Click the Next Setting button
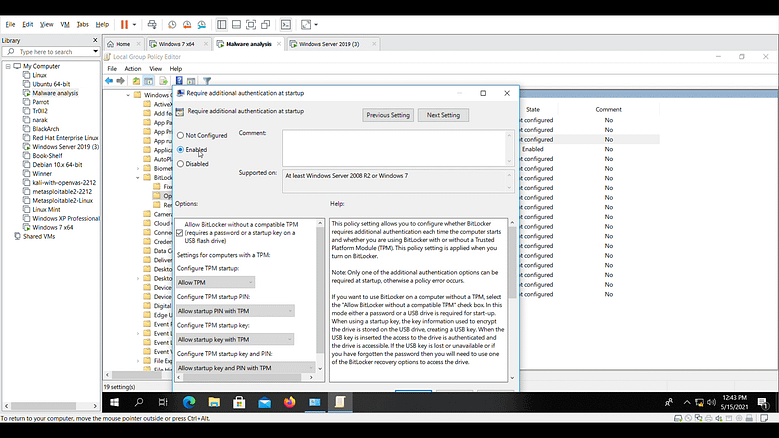This screenshot has height=438, width=779. tap(443, 115)
